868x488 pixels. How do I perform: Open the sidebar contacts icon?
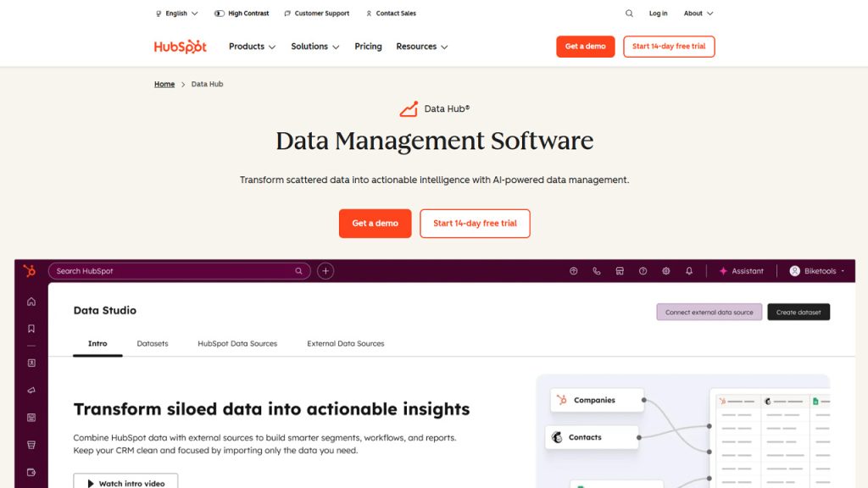pos(31,363)
